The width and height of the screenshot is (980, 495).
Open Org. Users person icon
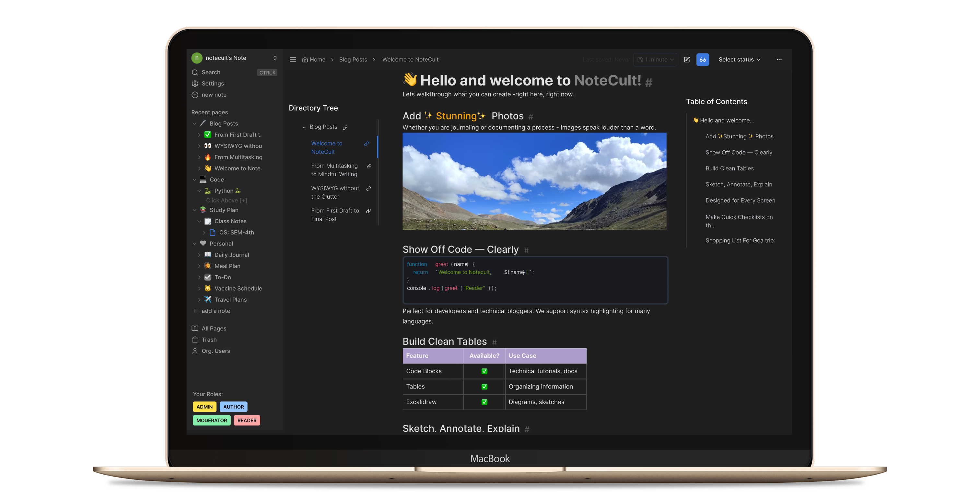(195, 351)
